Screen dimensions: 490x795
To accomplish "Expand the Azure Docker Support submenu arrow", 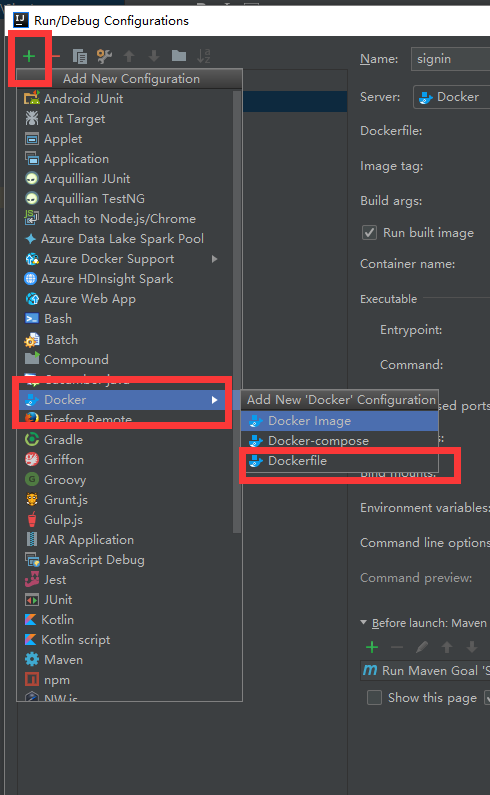I will pyautogui.click(x=215, y=259).
